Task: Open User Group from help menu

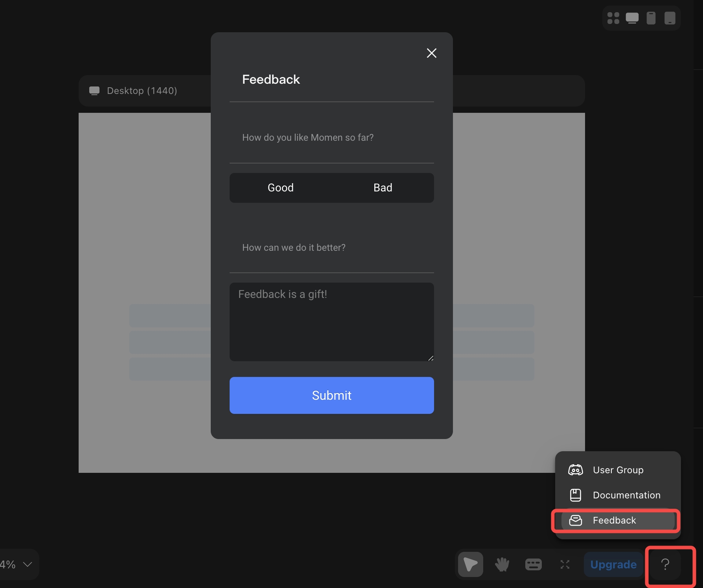Action: [618, 470]
